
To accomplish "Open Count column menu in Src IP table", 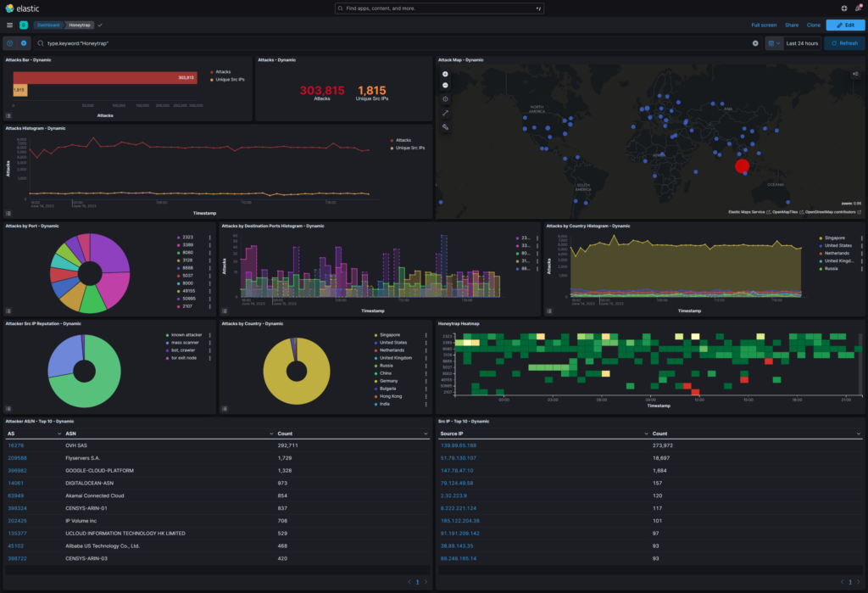I will [859, 434].
